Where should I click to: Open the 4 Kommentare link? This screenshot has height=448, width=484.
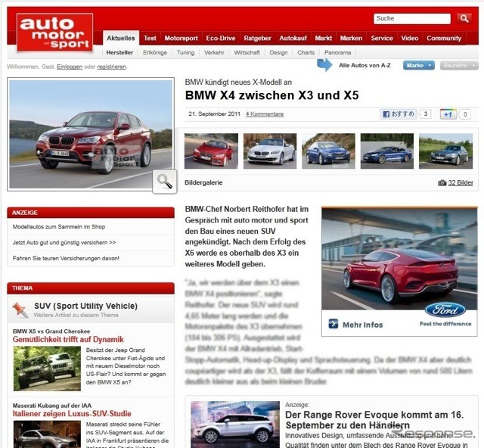(265, 114)
